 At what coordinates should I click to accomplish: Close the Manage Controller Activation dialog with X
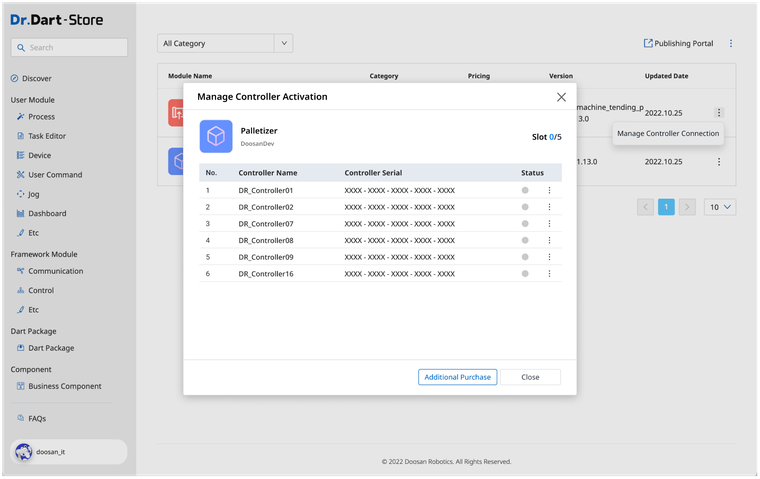561,97
